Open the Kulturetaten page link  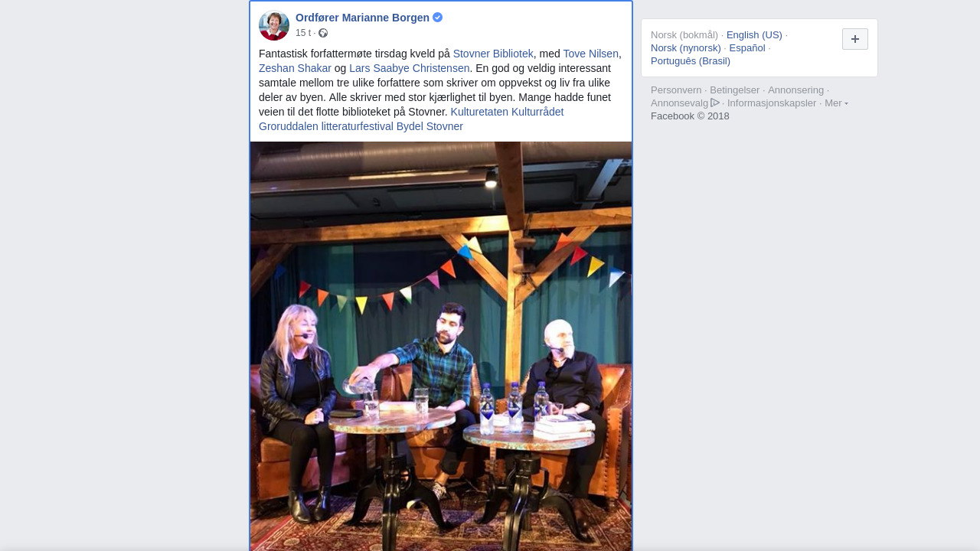click(x=479, y=112)
